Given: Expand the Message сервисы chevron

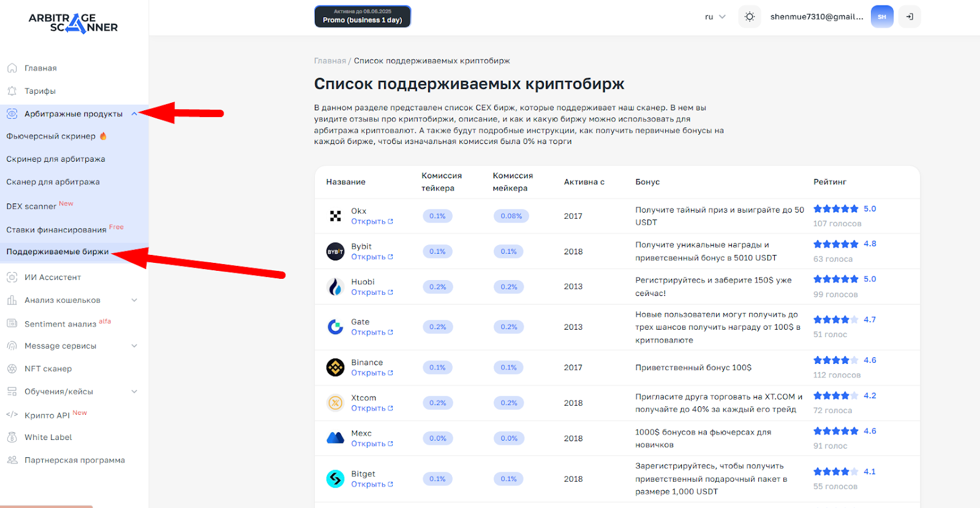Looking at the screenshot, I should [134, 346].
